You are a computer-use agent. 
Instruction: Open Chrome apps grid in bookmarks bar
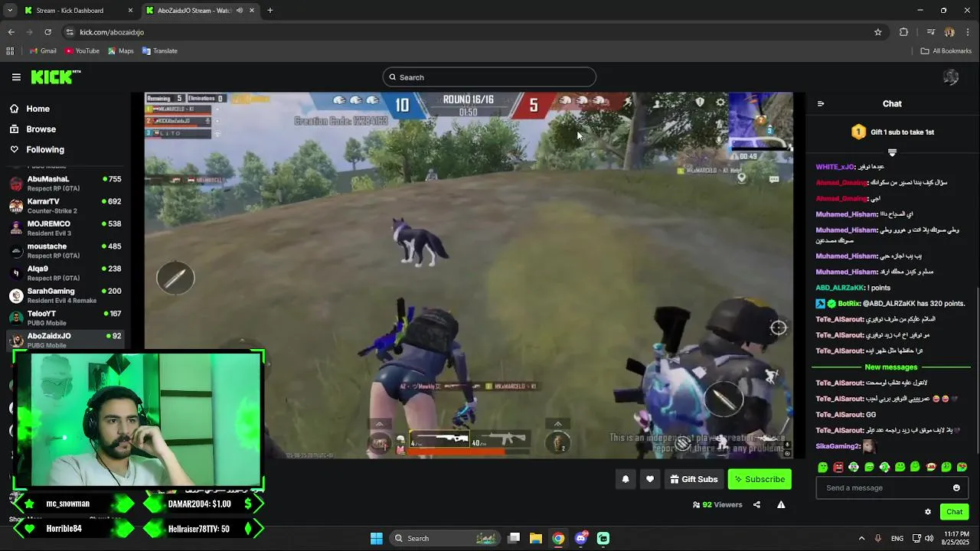[10, 51]
